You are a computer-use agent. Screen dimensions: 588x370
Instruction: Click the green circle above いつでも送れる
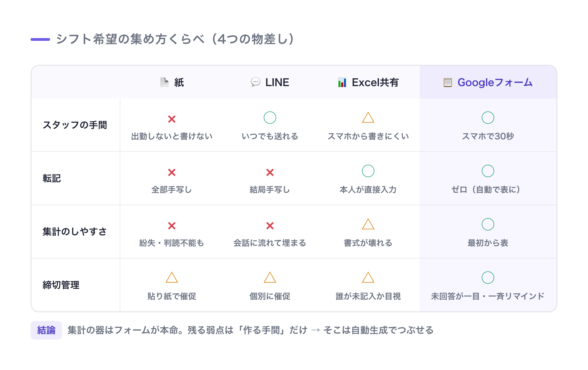pos(270,118)
